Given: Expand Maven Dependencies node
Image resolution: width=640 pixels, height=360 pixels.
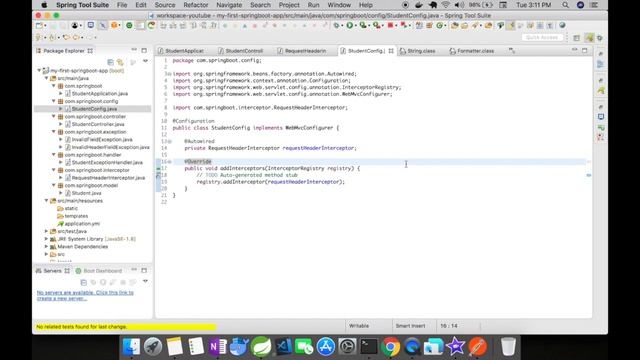Looking at the screenshot, I should click(x=47, y=247).
